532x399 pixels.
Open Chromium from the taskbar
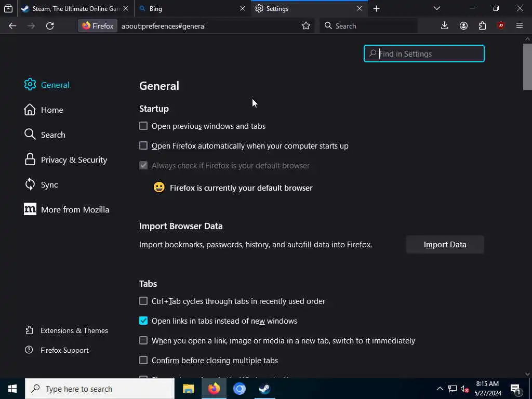239,389
